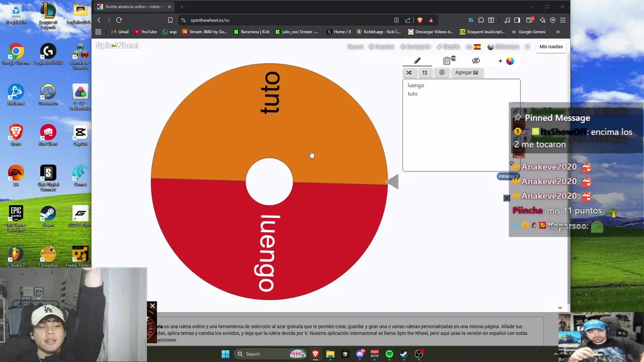Open the Spanish flag language selector

473,47
